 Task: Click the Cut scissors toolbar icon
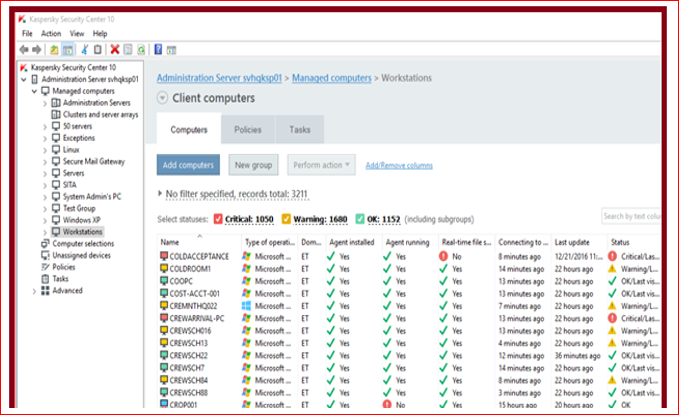pyautogui.click(x=85, y=50)
